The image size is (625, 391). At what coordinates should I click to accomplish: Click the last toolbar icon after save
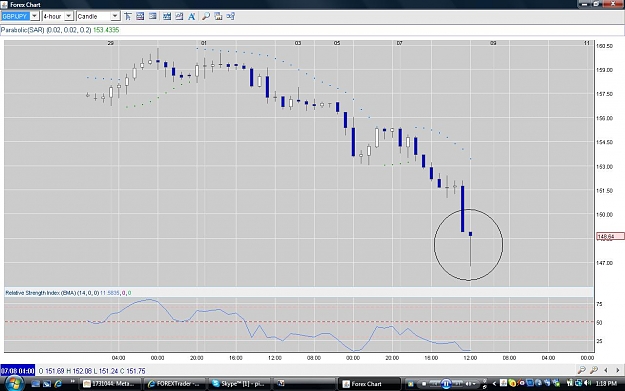230,16
